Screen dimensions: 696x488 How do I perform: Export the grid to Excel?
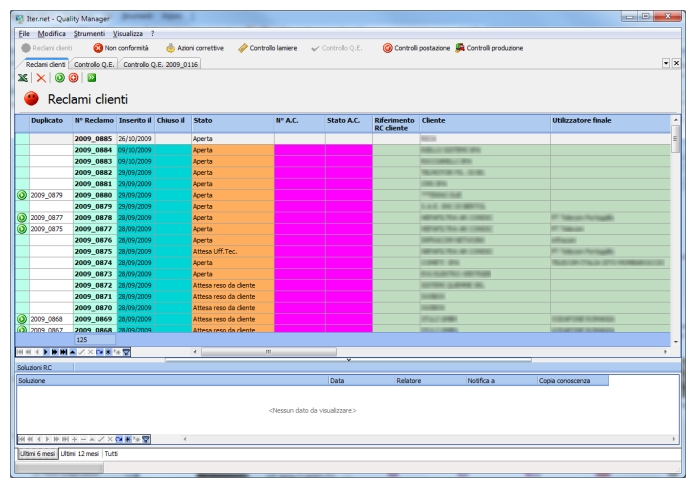(23, 78)
